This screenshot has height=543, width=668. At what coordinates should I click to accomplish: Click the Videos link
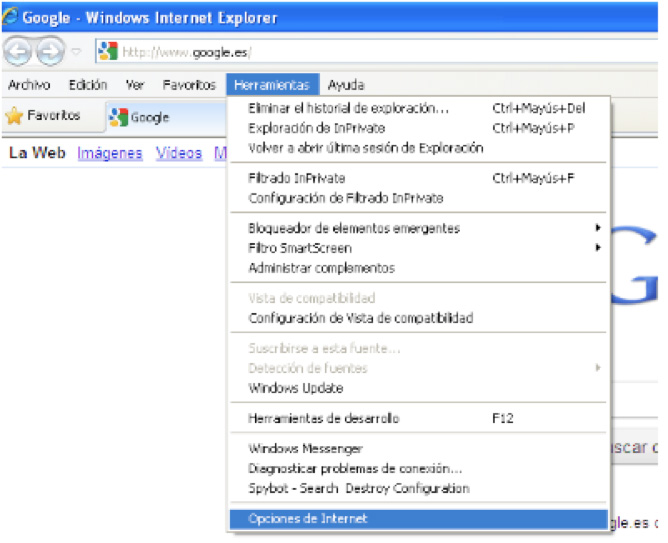(179, 153)
